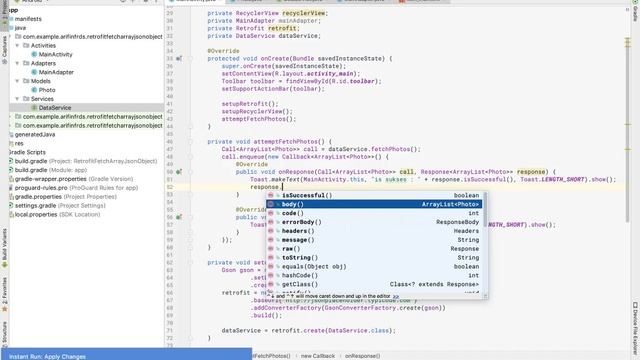
Task: Choose hashCode() from completion list
Action: [374, 276]
